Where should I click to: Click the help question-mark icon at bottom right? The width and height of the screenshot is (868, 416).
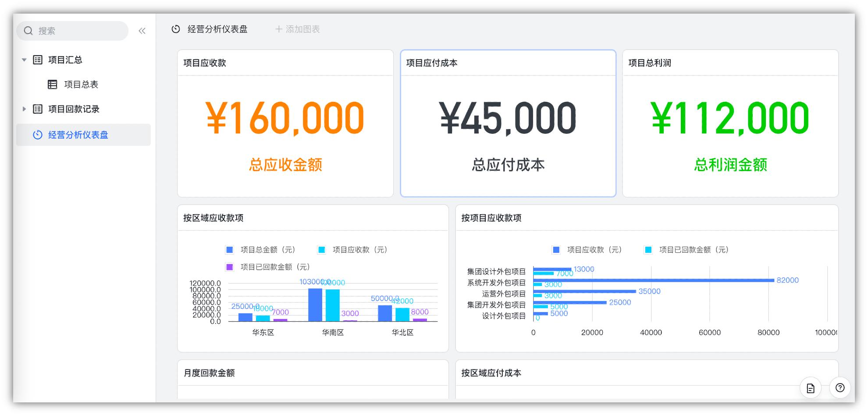point(840,388)
